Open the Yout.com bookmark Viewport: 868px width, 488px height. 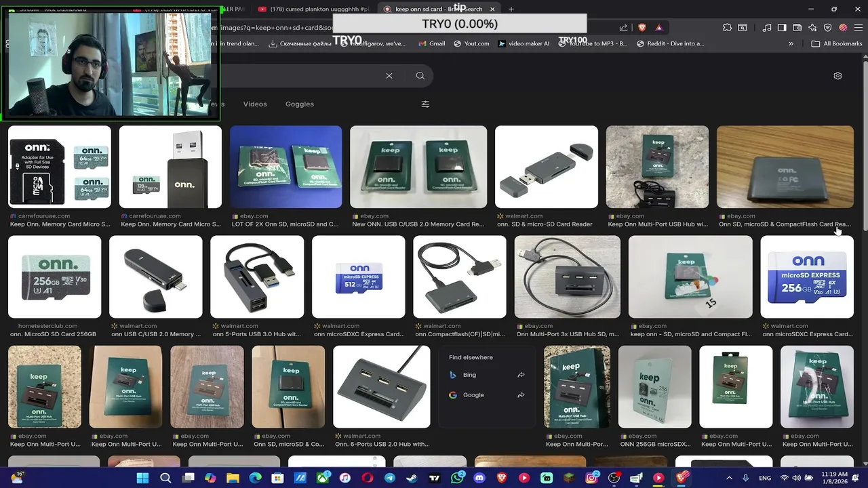click(471, 43)
